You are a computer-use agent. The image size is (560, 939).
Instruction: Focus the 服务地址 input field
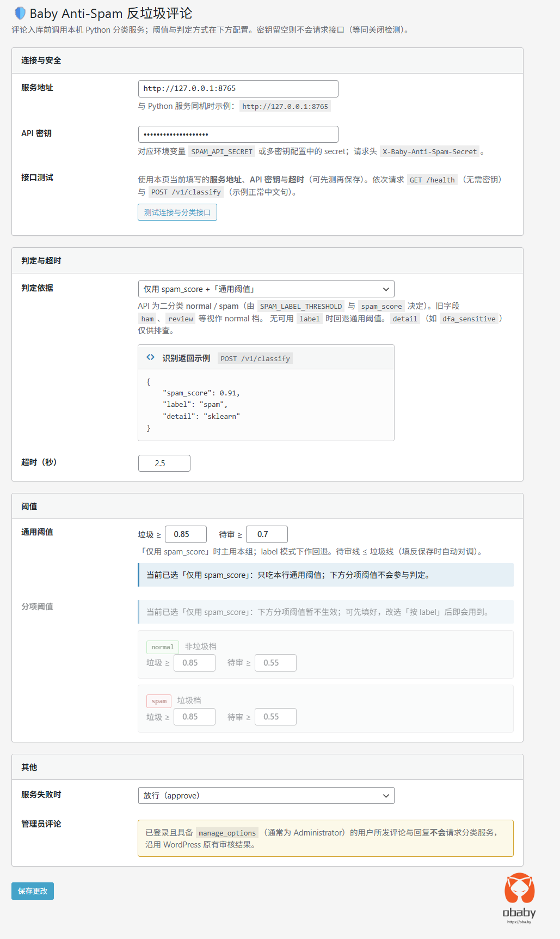pos(238,89)
